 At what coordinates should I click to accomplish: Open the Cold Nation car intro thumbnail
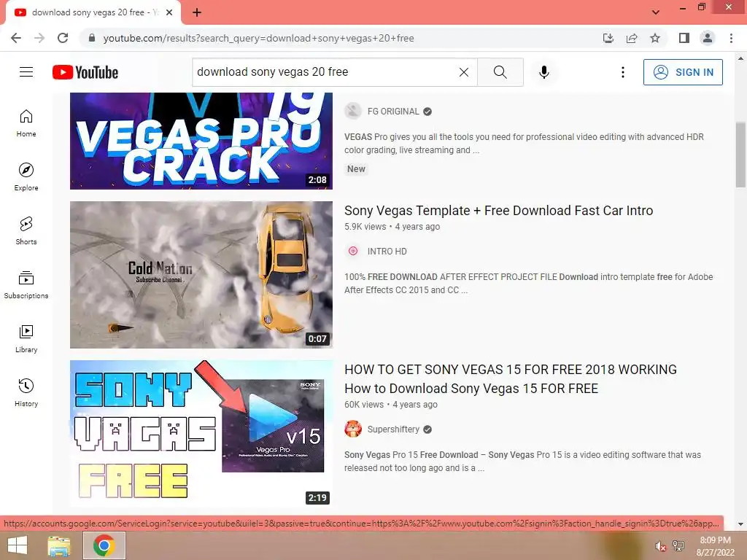tap(201, 275)
